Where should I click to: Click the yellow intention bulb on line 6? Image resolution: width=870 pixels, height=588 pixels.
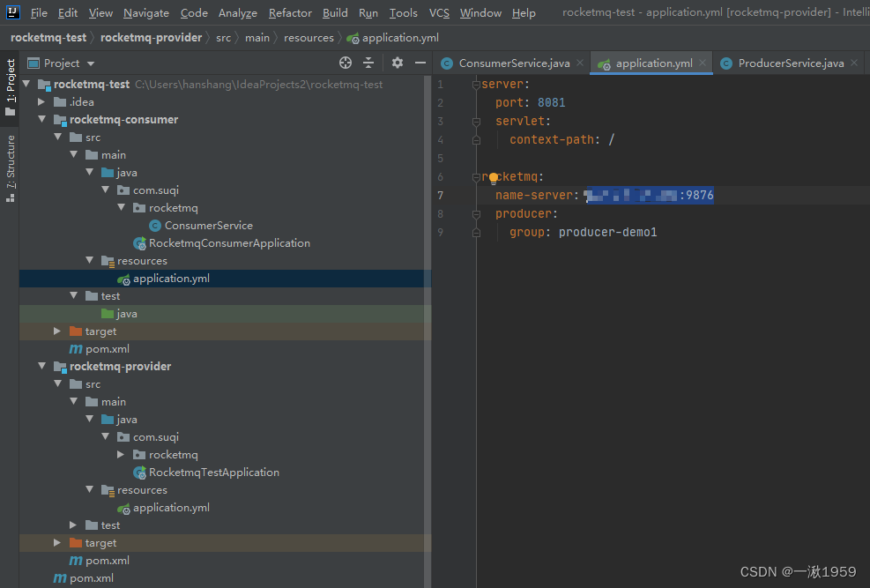pos(494,177)
